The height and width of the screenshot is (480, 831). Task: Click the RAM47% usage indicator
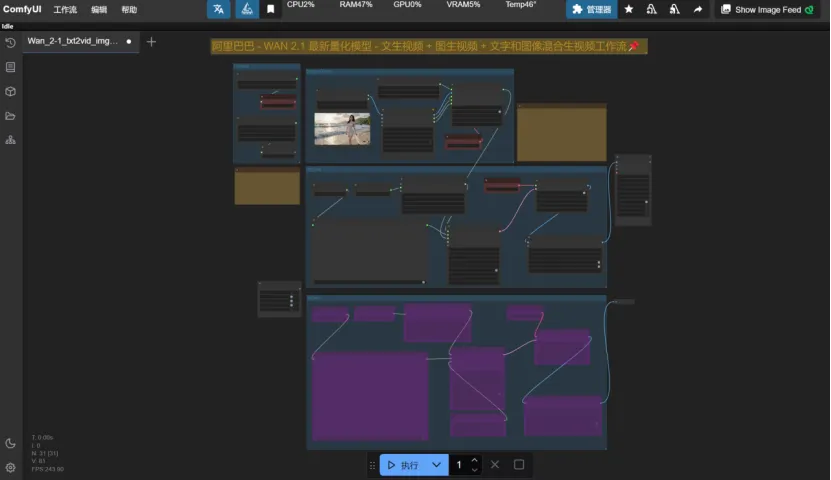[356, 5]
